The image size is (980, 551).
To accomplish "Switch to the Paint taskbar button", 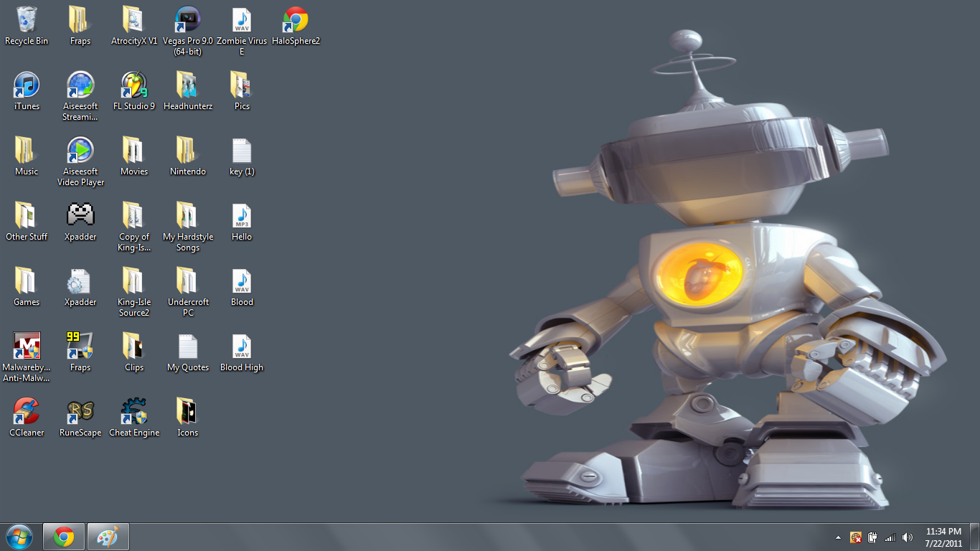I will (108, 537).
